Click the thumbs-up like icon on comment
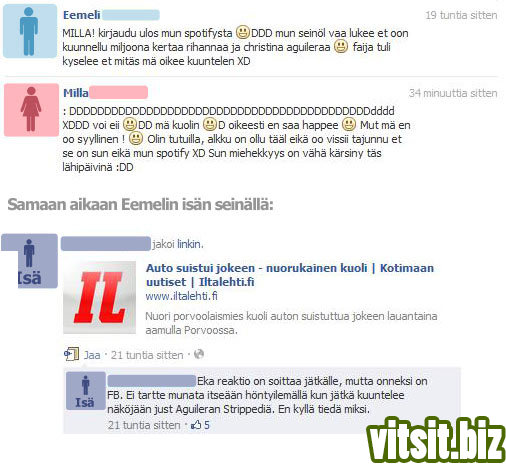The image size is (506, 465). point(196,425)
